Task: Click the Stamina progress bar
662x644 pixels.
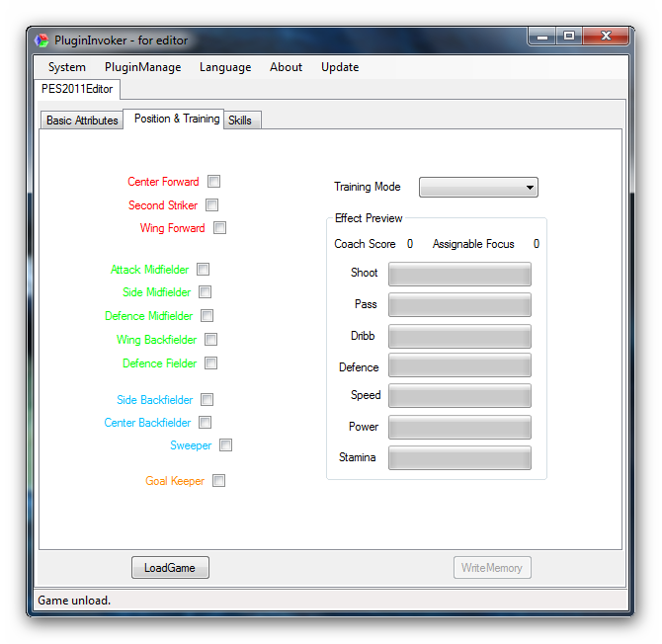Action: [x=459, y=458]
